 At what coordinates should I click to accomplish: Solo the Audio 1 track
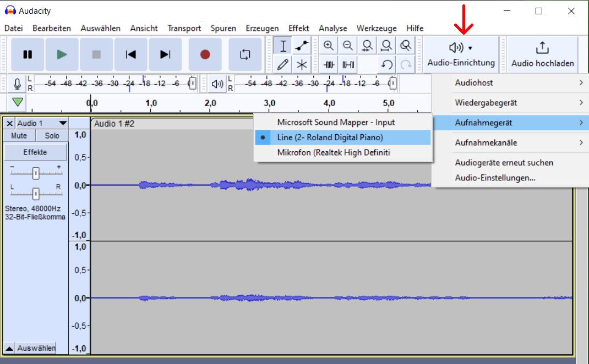[52, 136]
